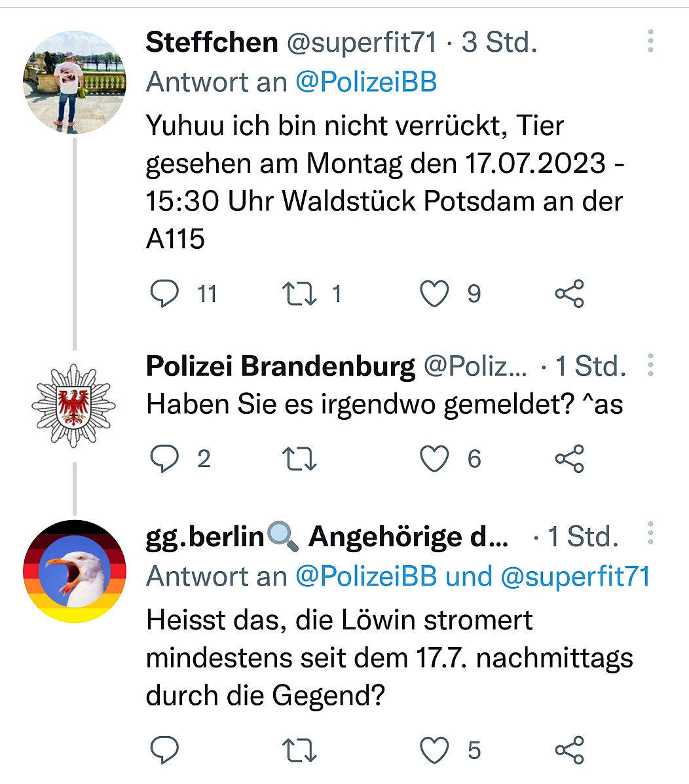Viewport: 689px width, 784px height.
Task: View Steffchen's profile picture
Action: (74, 82)
